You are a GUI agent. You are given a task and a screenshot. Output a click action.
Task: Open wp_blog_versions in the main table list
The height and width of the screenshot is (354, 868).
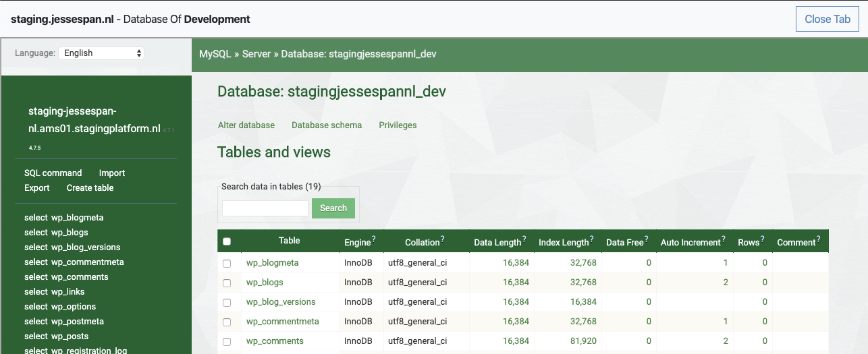[281, 302]
